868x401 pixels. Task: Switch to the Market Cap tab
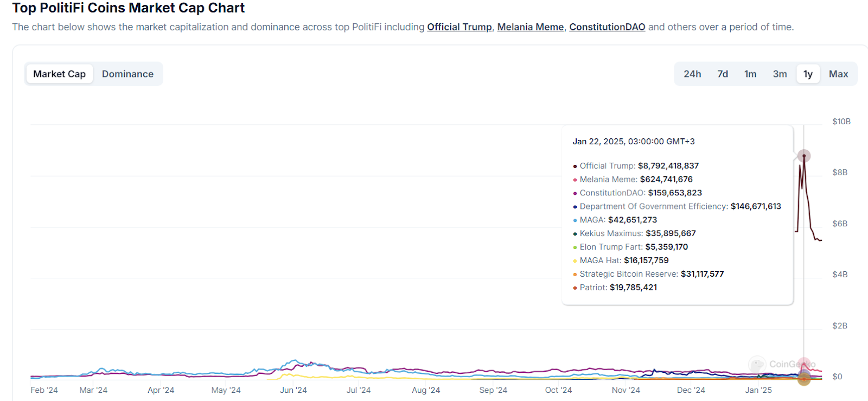click(60, 74)
